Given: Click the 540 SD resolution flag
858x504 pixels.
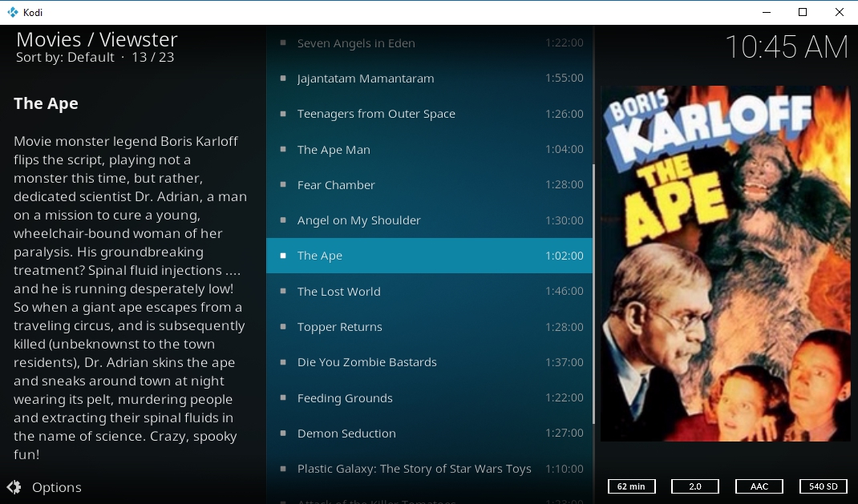Looking at the screenshot, I should [823, 486].
